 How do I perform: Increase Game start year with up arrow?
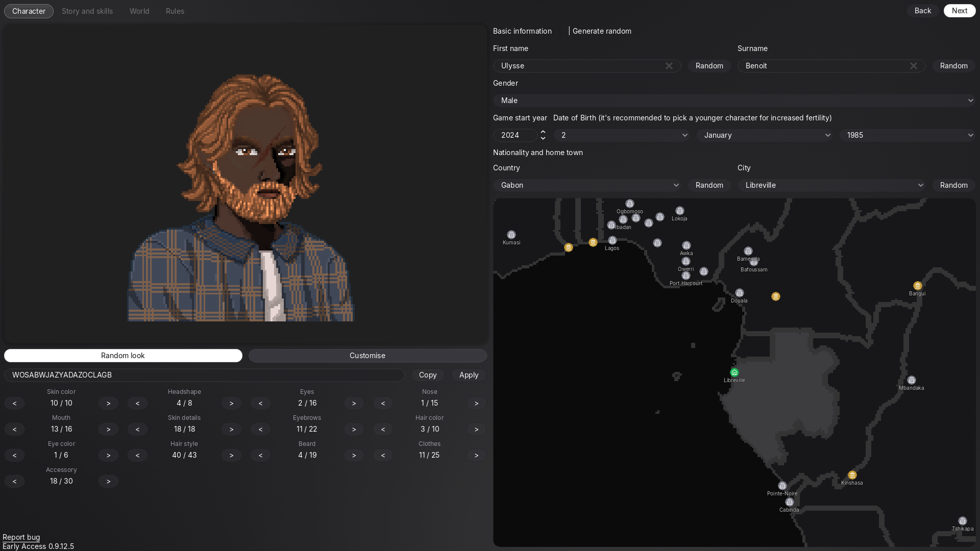(x=543, y=132)
